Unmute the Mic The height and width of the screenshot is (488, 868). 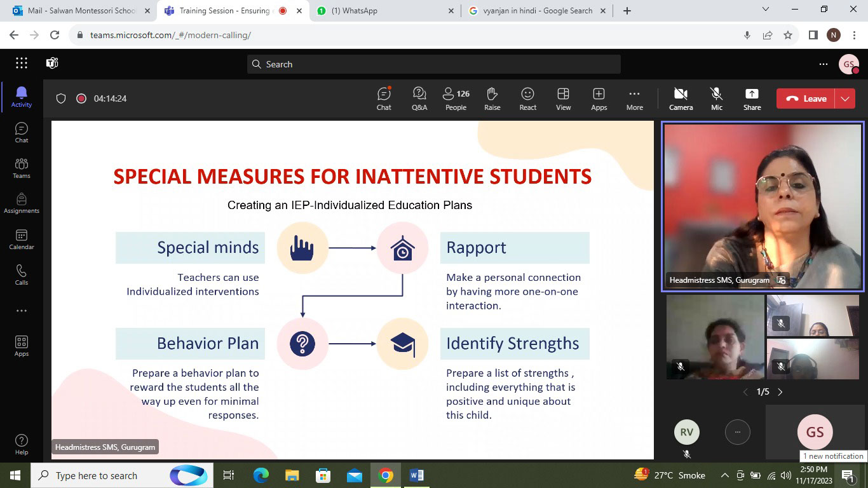(716, 98)
